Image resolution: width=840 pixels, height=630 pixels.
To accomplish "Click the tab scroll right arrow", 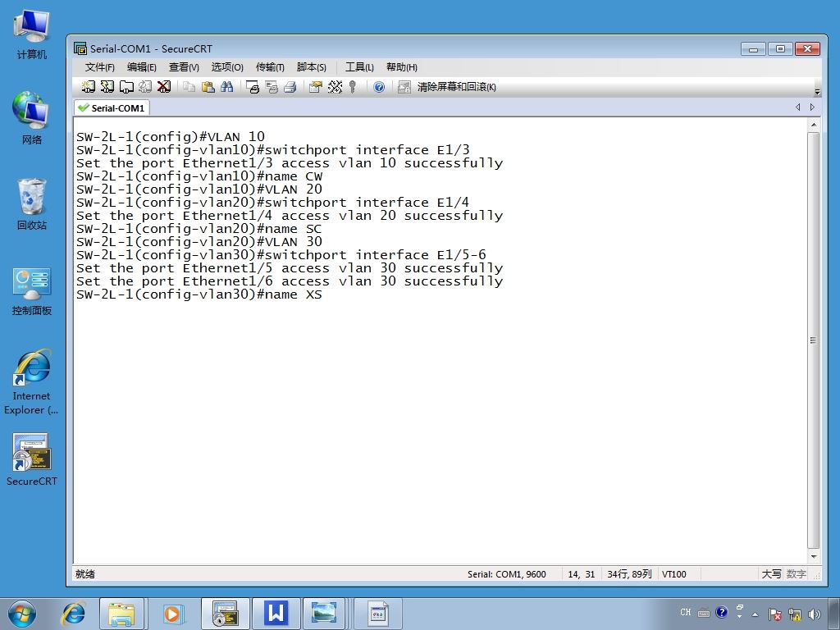I will [x=812, y=107].
